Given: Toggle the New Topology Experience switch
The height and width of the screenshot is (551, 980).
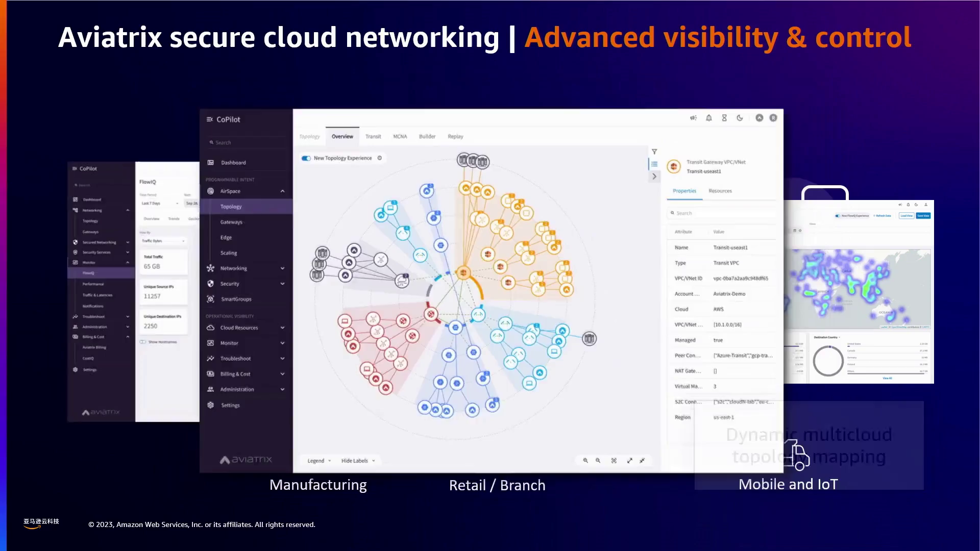Looking at the screenshot, I should pos(306,158).
